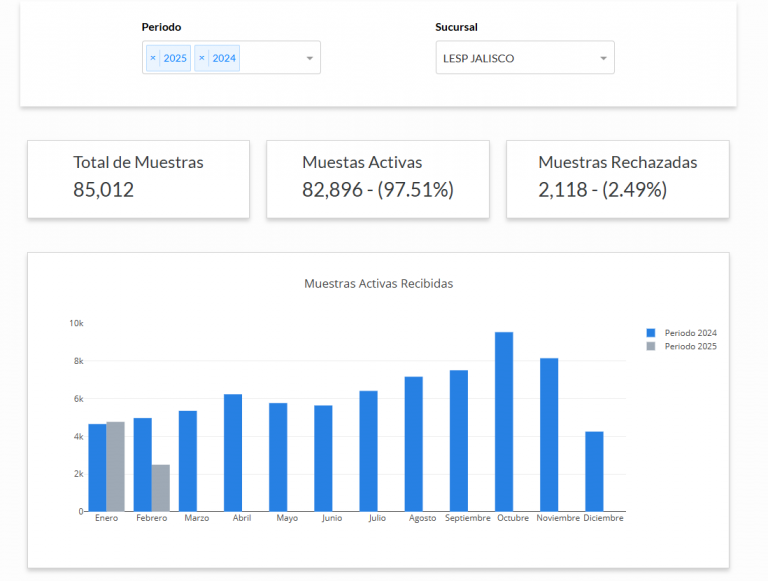Click the gray Febrero 2025 bar

click(x=161, y=488)
